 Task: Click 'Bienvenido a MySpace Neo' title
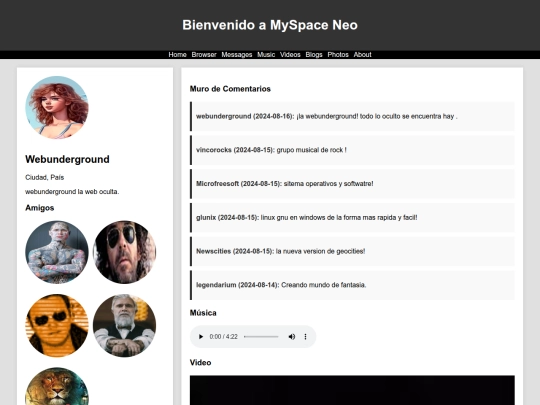tap(270, 25)
